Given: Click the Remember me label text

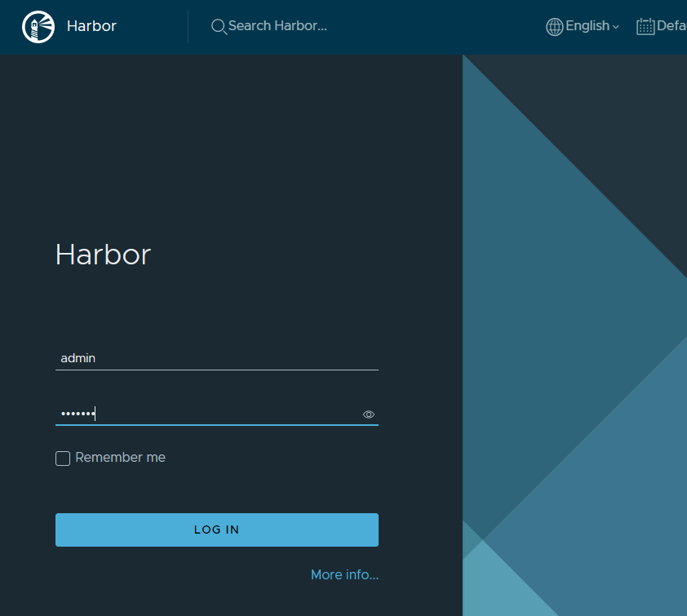Looking at the screenshot, I should (120, 458).
